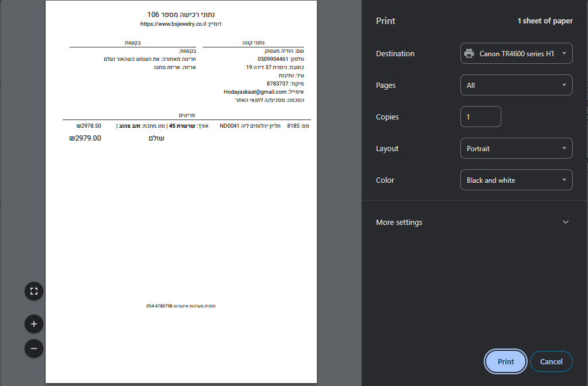Screen dimensions: 588x386
Task: Click the chevron arrow next to More settings
Action: click(565, 223)
